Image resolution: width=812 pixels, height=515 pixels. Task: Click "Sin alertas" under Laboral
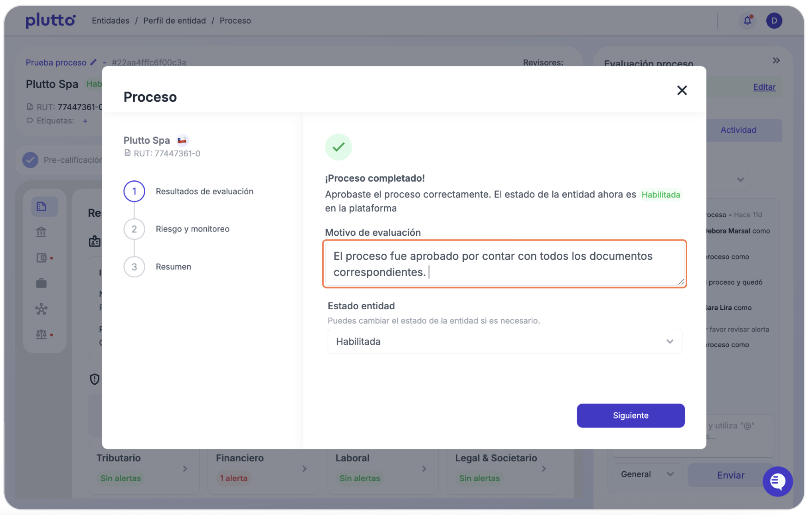(x=360, y=478)
